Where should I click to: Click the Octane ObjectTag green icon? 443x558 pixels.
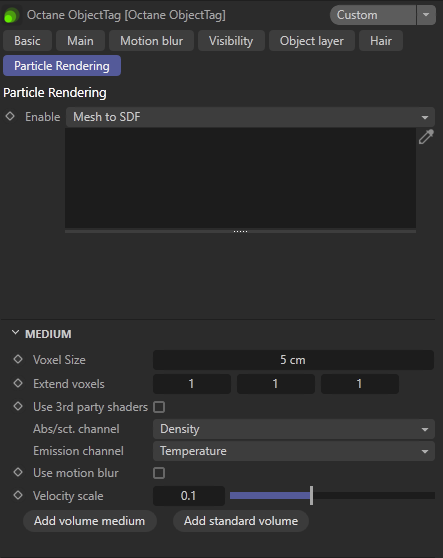[x=11, y=15]
